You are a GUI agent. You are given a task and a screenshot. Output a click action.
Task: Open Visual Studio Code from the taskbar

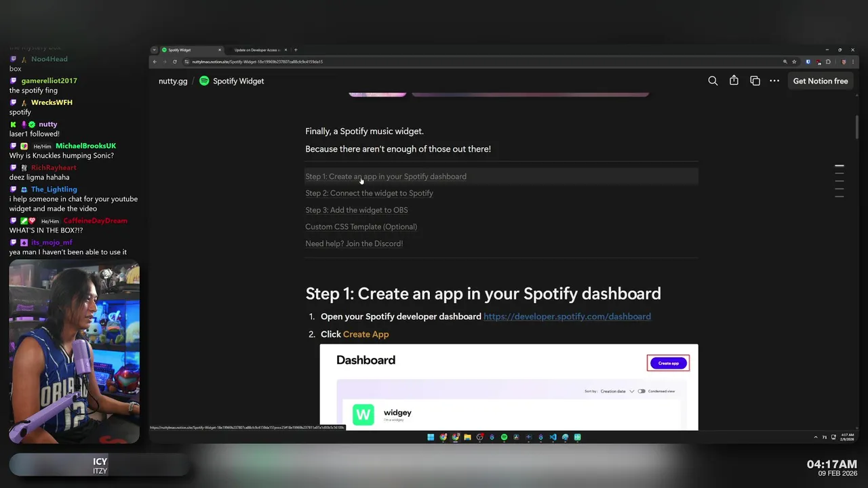[553, 437]
